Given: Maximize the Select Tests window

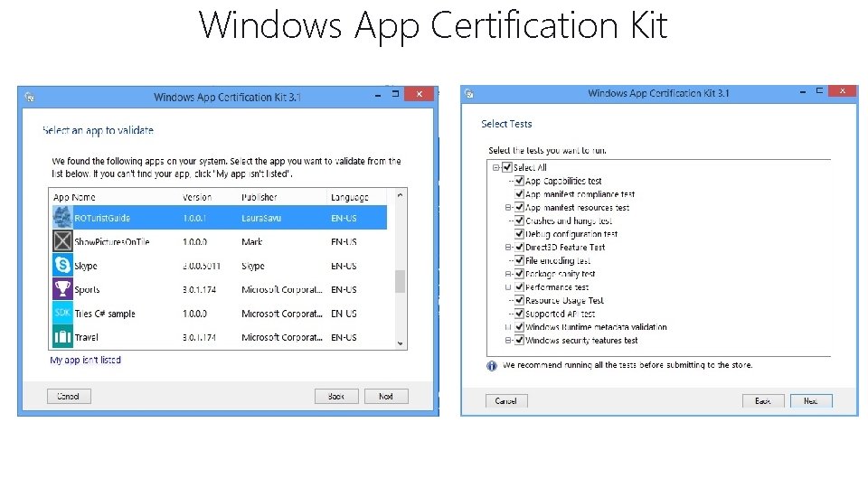Looking at the screenshot, I should (820, 90).
